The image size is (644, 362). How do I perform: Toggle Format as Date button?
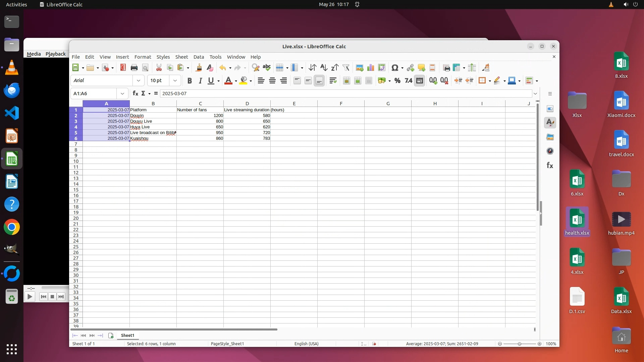[x=419, y=80]
